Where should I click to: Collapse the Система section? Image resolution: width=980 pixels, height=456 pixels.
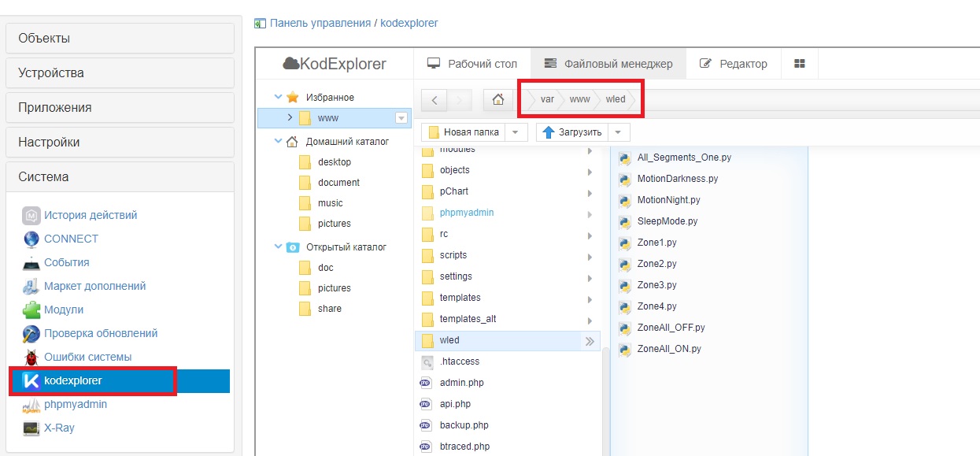click(120, 176)
